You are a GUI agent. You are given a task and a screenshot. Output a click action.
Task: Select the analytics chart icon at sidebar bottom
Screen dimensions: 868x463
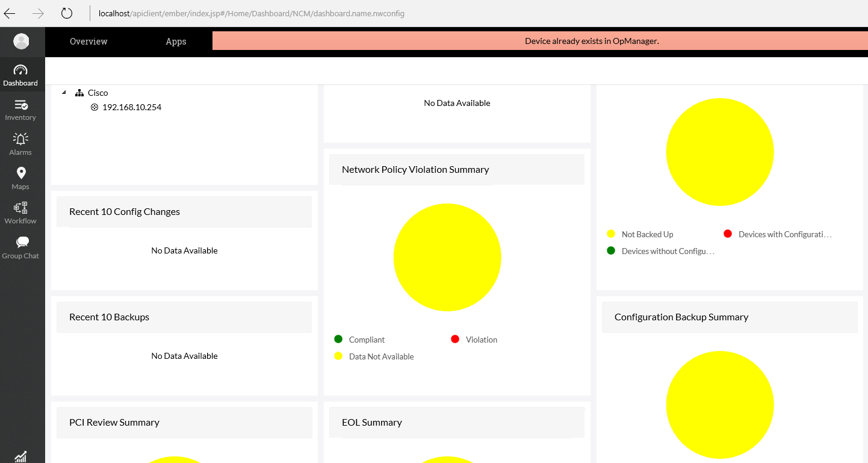coord(20,456)
